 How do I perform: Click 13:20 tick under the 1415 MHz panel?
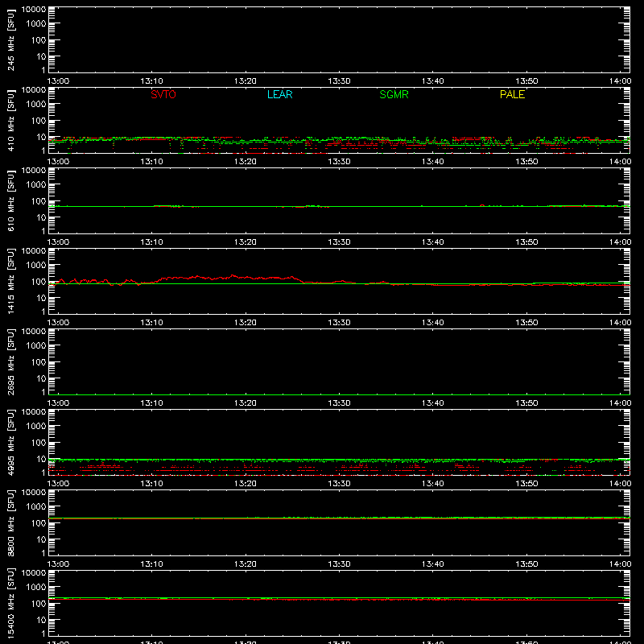coord(246,323)
